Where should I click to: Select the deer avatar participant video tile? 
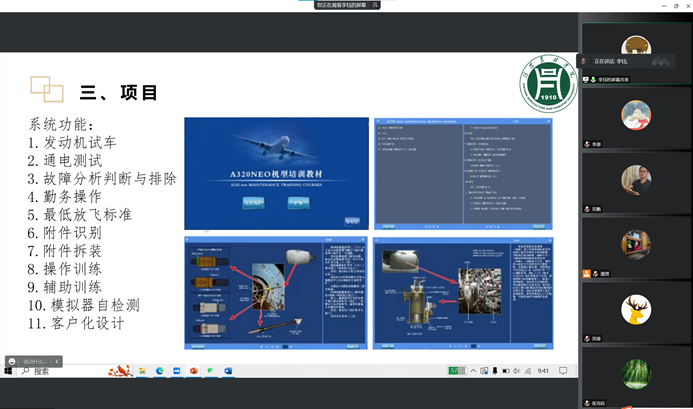pyautogui.click(x=631, y=310)
